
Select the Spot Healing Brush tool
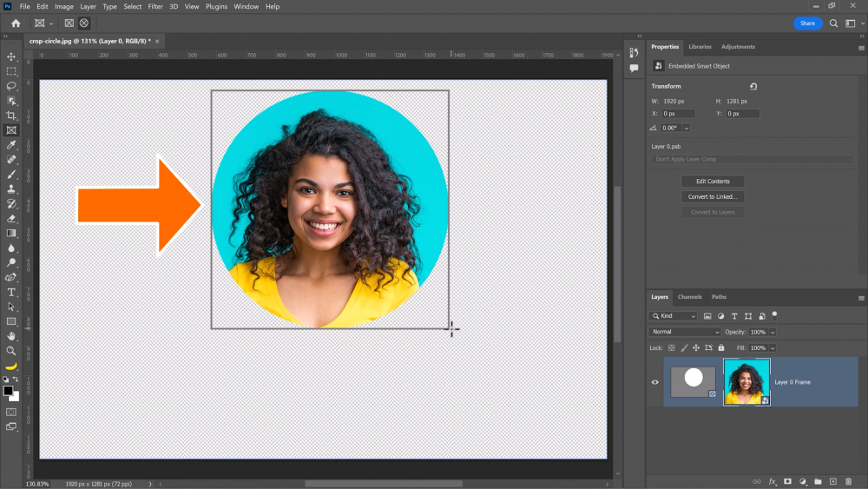(x=11, y=160)
